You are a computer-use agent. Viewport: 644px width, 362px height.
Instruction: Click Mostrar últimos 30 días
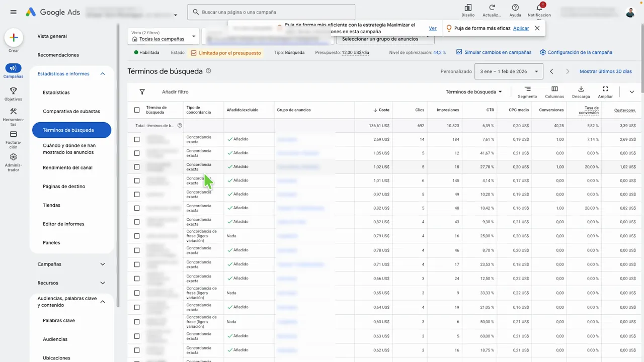coord(606,71)
